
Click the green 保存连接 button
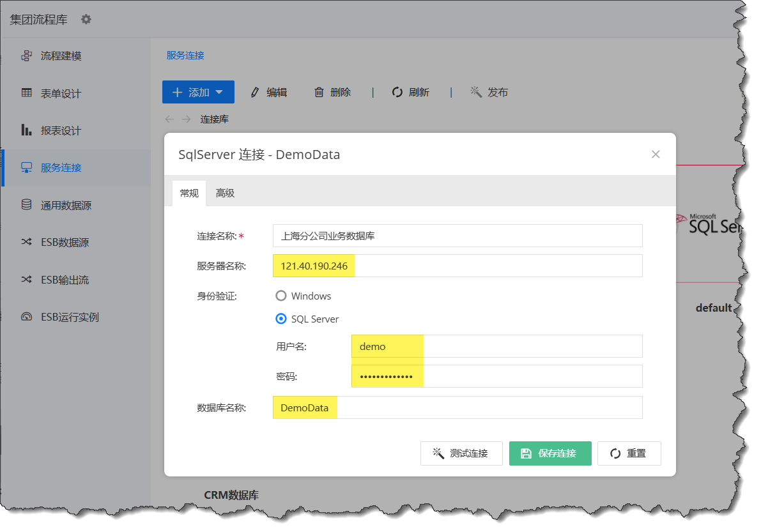point(550,453)
